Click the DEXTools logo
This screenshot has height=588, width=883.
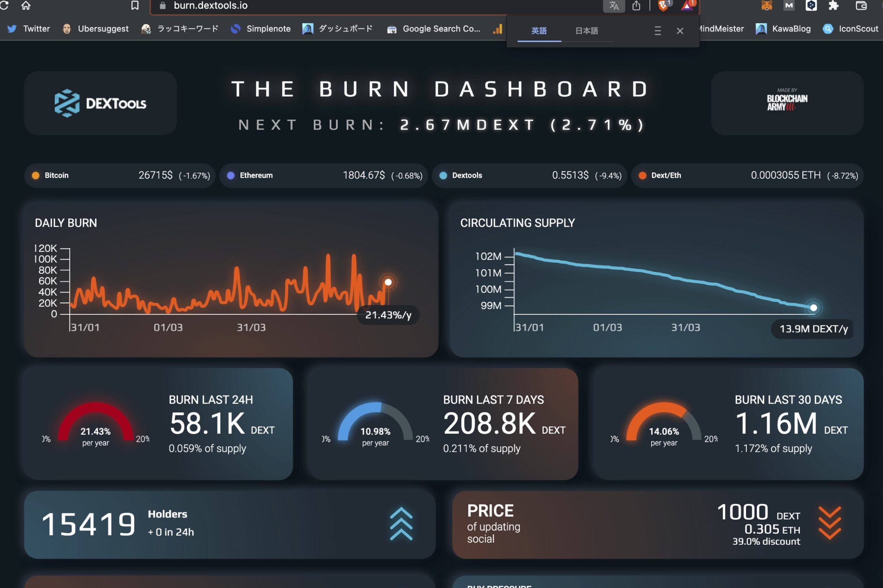101,103
